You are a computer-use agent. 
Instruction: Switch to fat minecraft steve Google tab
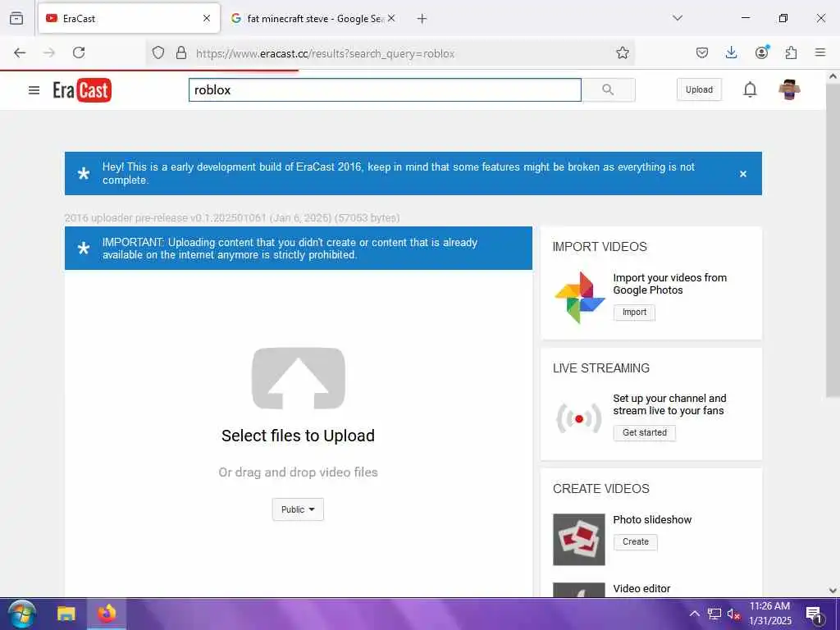coord(313,19)
